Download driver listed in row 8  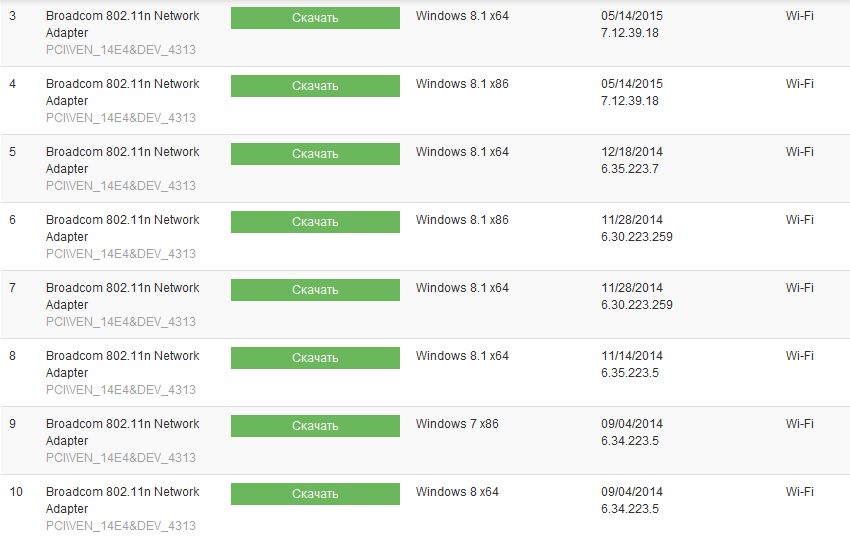(315, 358)
